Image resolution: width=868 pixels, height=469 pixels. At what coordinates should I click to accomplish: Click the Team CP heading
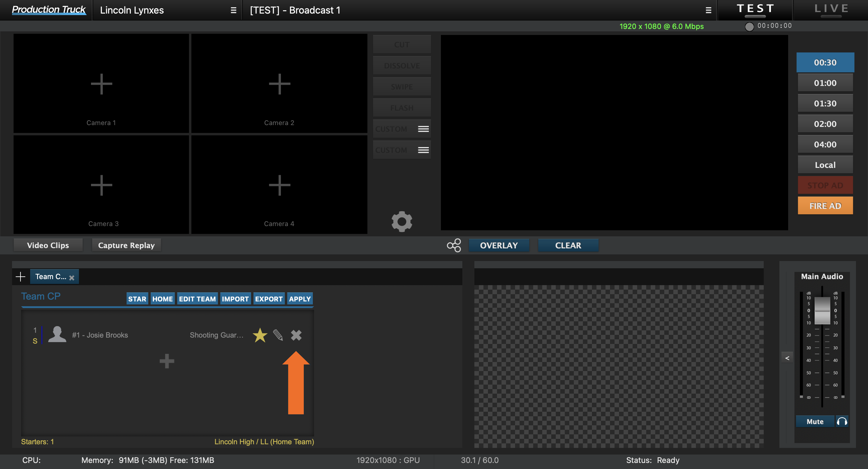pyautogui.click(x=41, y=296)
